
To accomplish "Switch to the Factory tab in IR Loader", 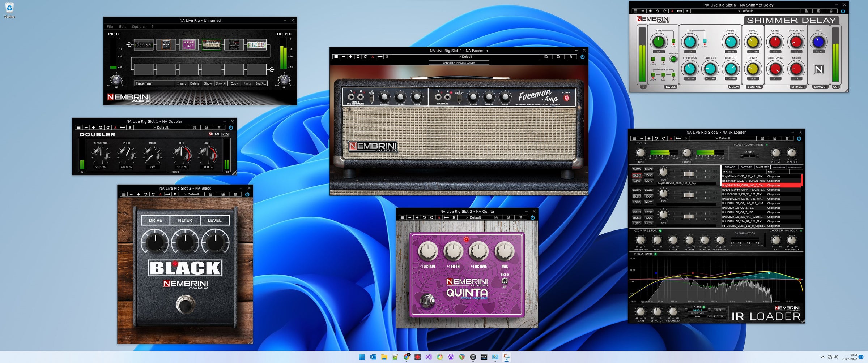I will 746,167.
